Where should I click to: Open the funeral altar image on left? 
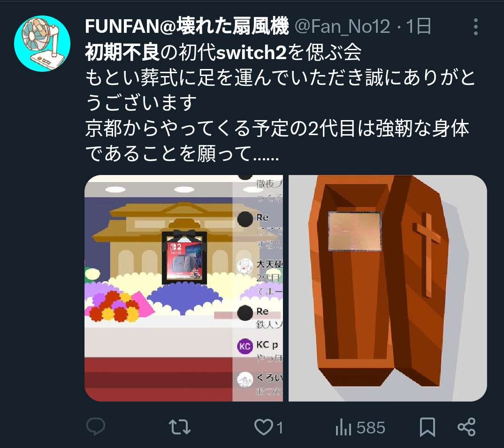pos(184,289)
